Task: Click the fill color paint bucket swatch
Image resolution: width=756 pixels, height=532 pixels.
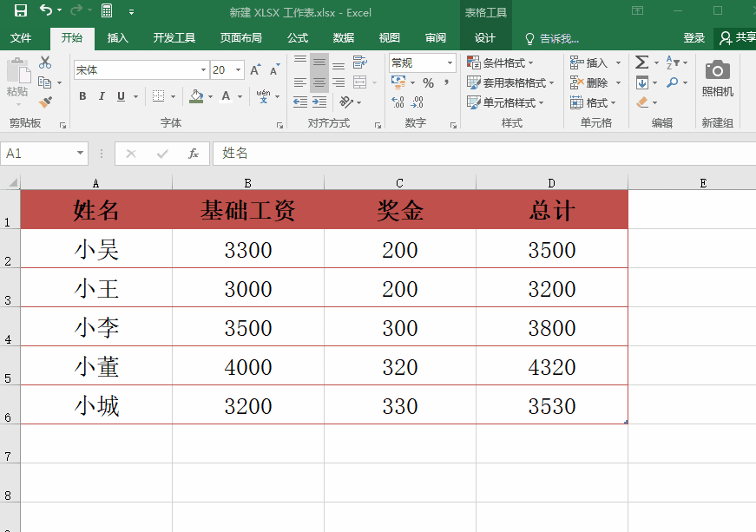Action: 196,96
